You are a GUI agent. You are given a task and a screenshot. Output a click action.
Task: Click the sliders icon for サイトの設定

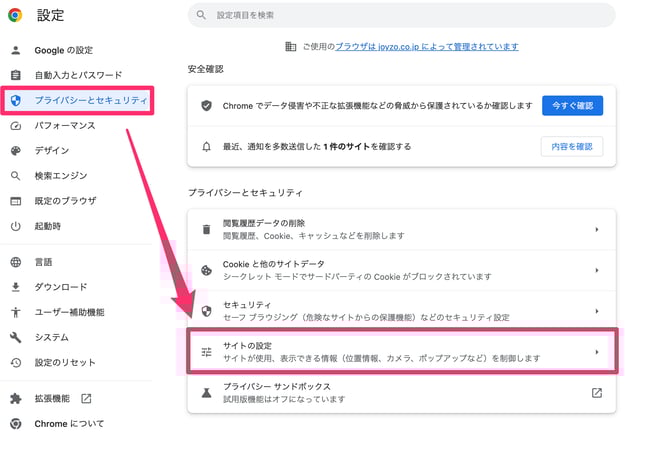tap(206, 352)
